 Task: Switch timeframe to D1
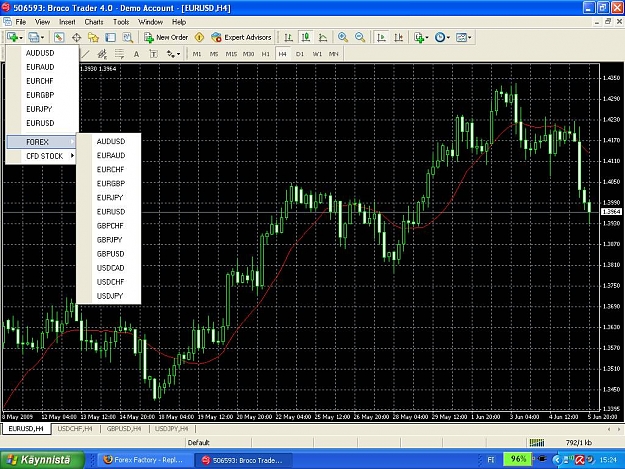(x=300, y=54)
